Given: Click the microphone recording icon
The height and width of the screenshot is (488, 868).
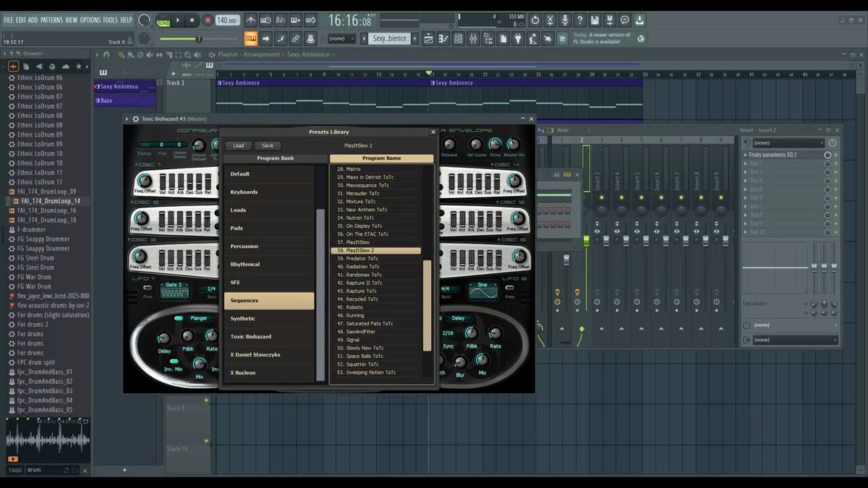Looking at the screenshot, I should [565, 20].
